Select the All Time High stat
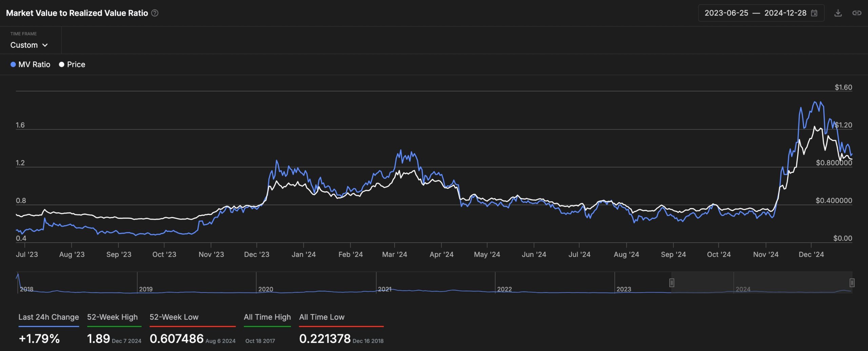The image size is (868, 351). pyautogui.click(x=267, y=329)
